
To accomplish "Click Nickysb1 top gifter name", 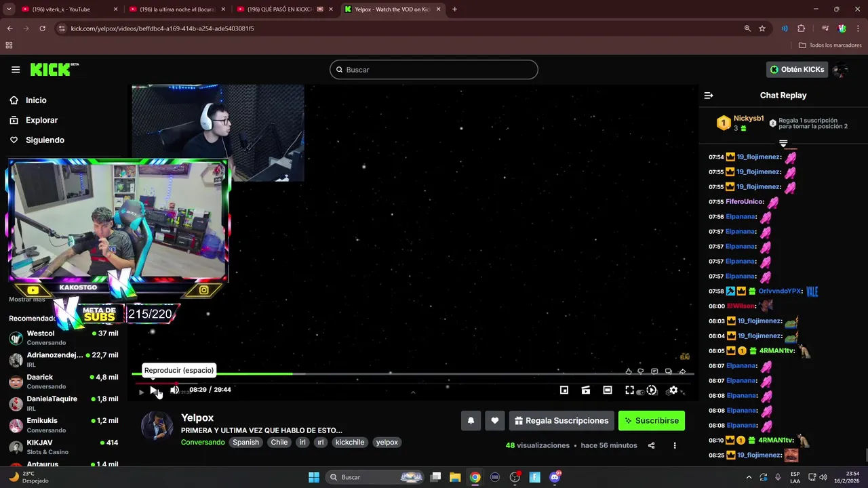I will click(x=749, y=119).
